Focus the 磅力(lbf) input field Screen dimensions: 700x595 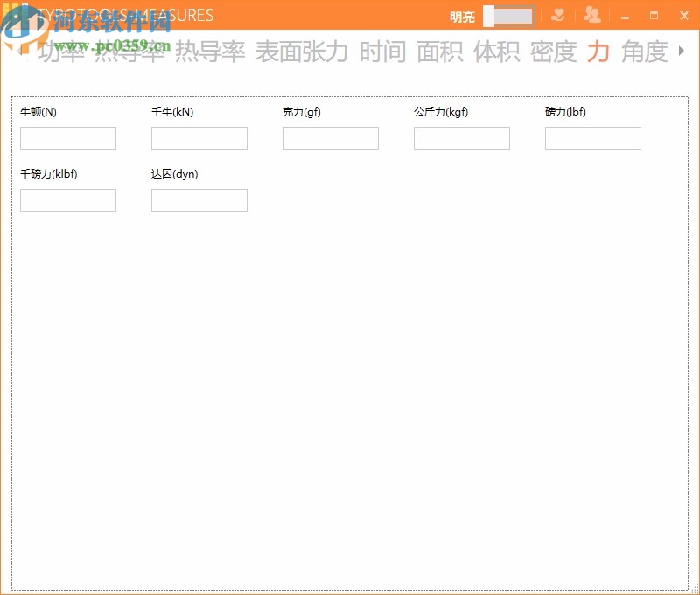[x=593, y=138]
